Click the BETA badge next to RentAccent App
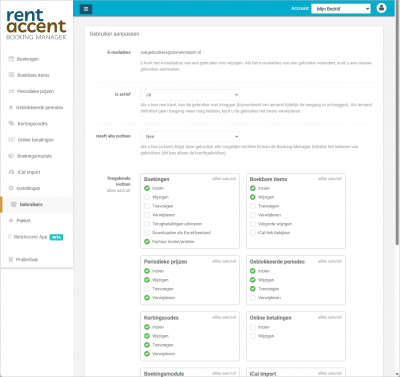The image size is (400, 377). 56,237
